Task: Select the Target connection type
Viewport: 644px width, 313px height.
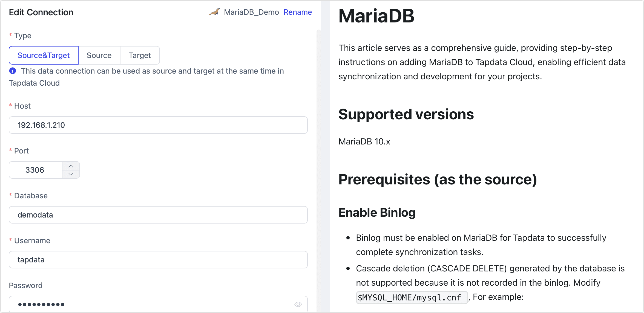Action: [x=140, y=55]
